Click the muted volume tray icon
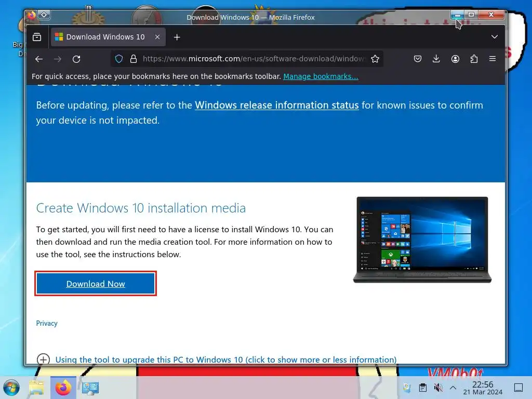 click(438, 388)
